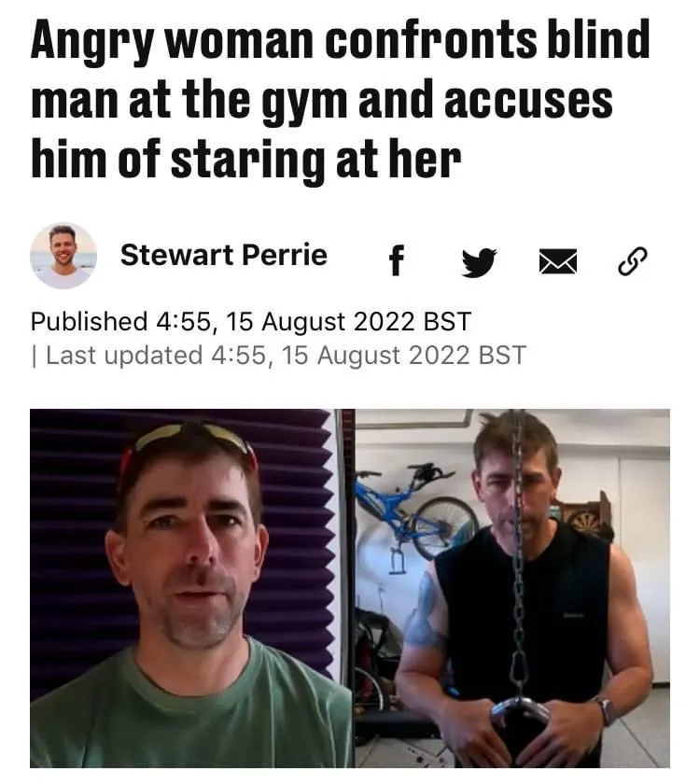Copy the article link with chain icon

(x=633, y=261)
